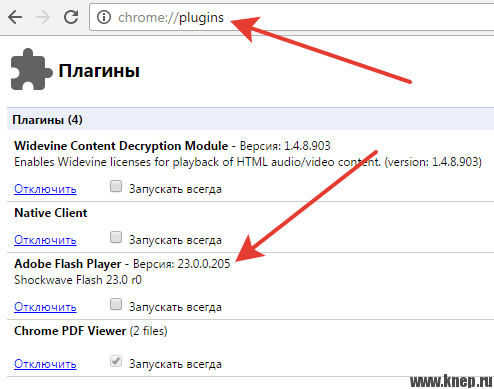Viewport: 494px width, 389px height.
Task: Disable the Adobe Flash Player plugin
Action: pyautogui.click(x=45, y=307)
